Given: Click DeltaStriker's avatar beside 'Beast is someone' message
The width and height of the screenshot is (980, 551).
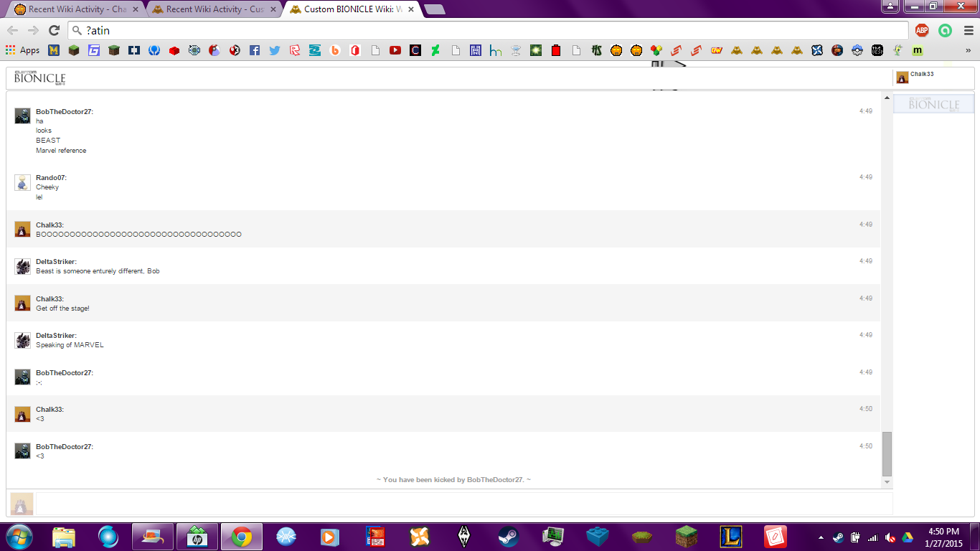Looking at the screenshot, I should [22, 266].
